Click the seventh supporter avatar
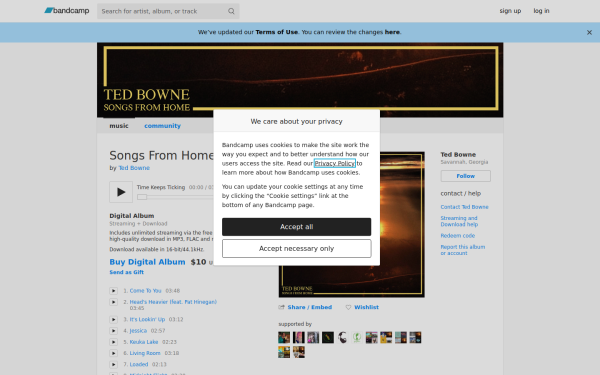 point(371,338)
